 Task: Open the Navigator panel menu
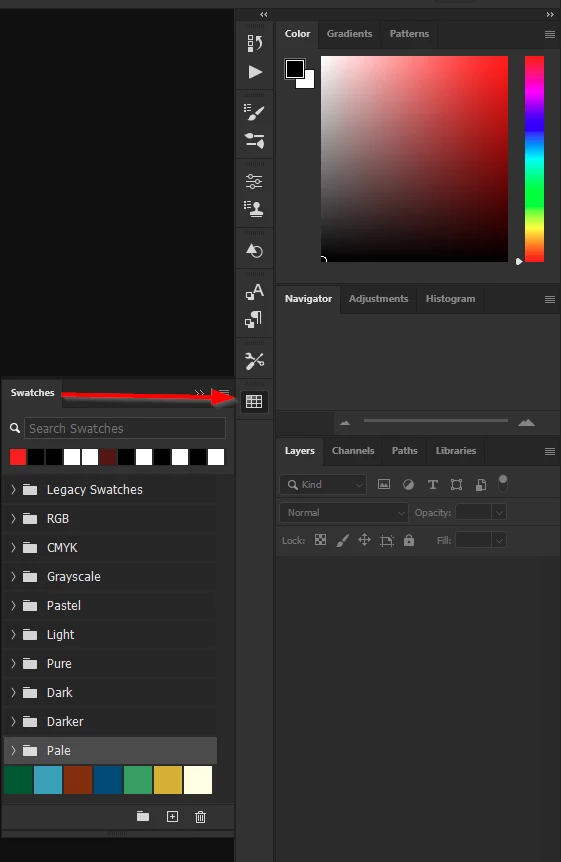point(549,300)
